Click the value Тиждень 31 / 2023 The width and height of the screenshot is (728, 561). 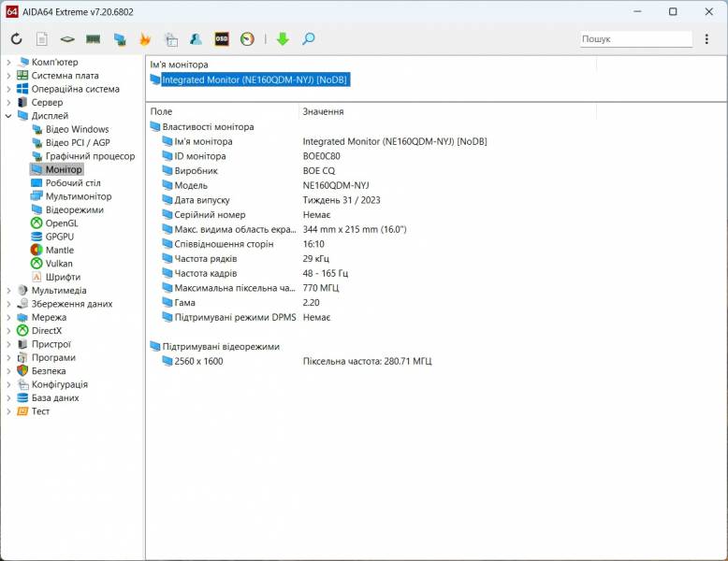342,200
